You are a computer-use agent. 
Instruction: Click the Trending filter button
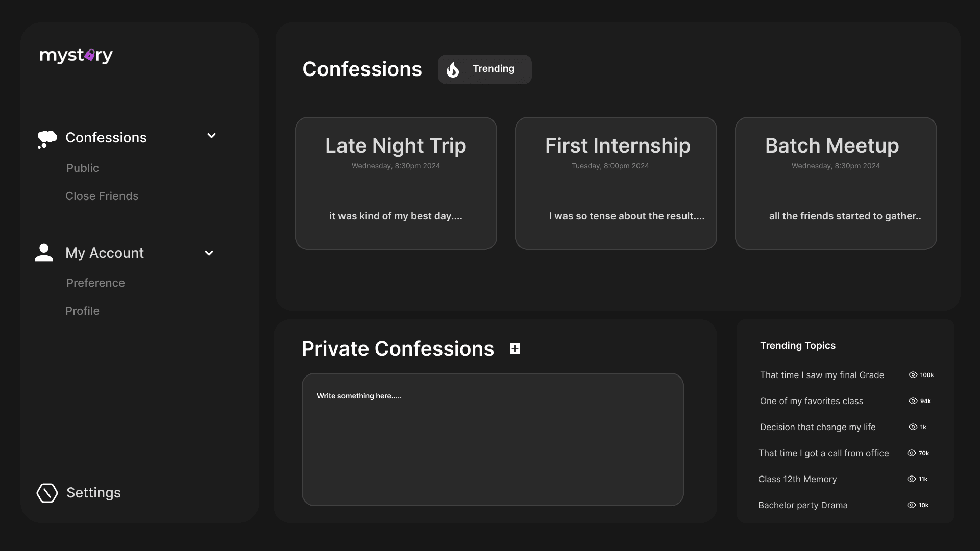click(485, 69)
